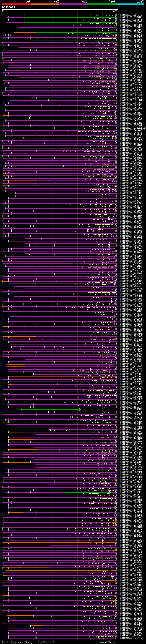The image size is (146, 644).
Task: Select hit UniRef100_Q9M4I1
Action: 131,53
